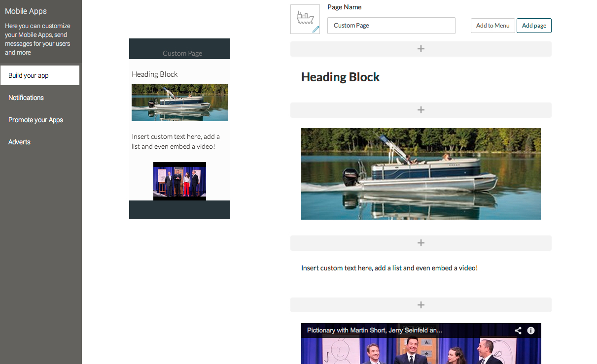This screenshot has width=597, height=364.
Task: Click the boat page icon thumbnail
Action: pyautogui.click(x=304, y=18)
